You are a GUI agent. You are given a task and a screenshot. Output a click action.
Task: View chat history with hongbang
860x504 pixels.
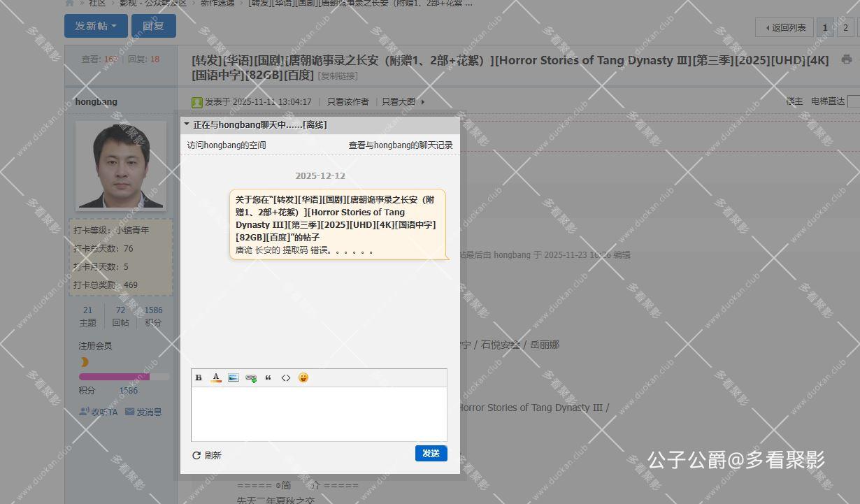[400, 145]
